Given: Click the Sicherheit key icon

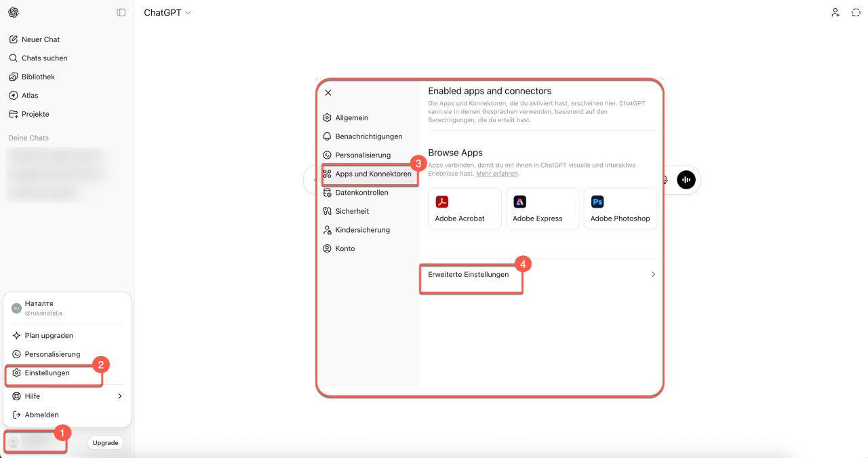Looking at the screenshot, I should pos(328,211).
